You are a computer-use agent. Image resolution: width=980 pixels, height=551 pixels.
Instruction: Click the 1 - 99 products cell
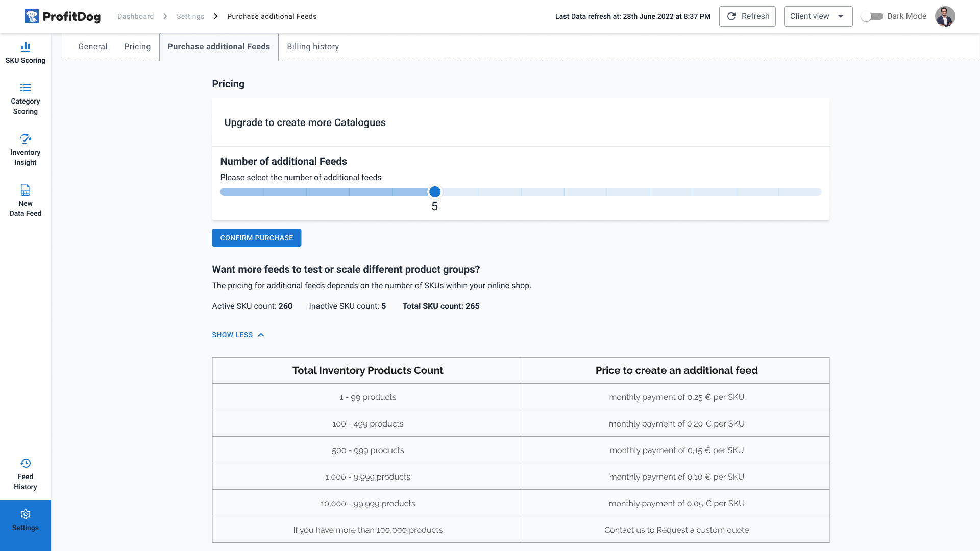(366, 397)
